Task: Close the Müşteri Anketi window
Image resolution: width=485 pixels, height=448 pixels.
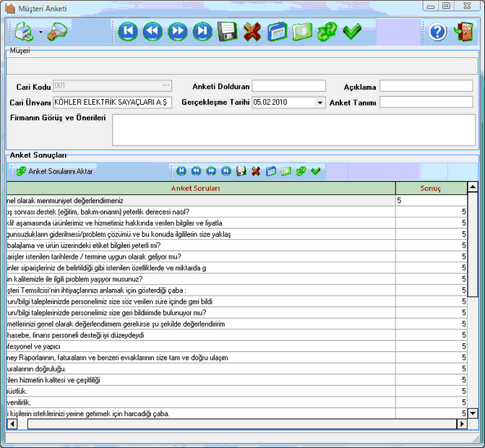Action: [x=467, y=6]
